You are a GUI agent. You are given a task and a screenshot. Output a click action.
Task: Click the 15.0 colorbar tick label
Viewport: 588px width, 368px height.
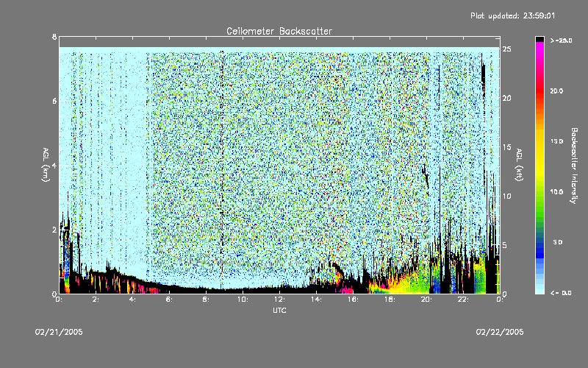point(556,141)
